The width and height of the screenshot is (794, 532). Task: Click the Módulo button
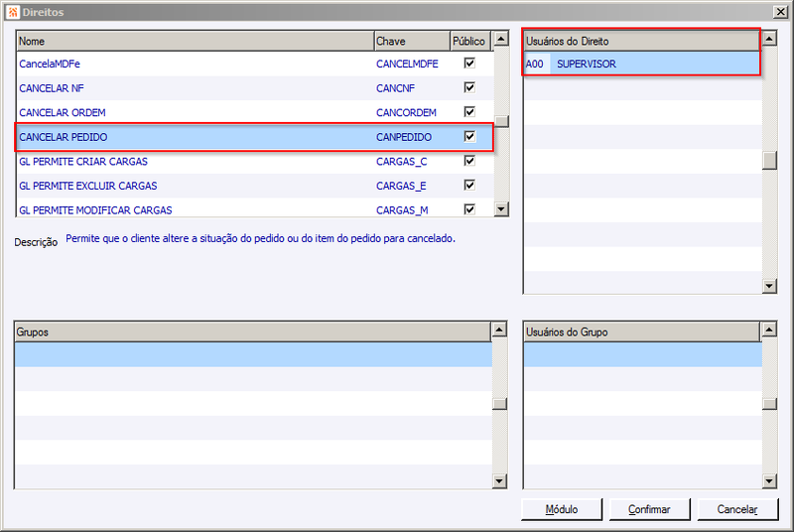562,509
